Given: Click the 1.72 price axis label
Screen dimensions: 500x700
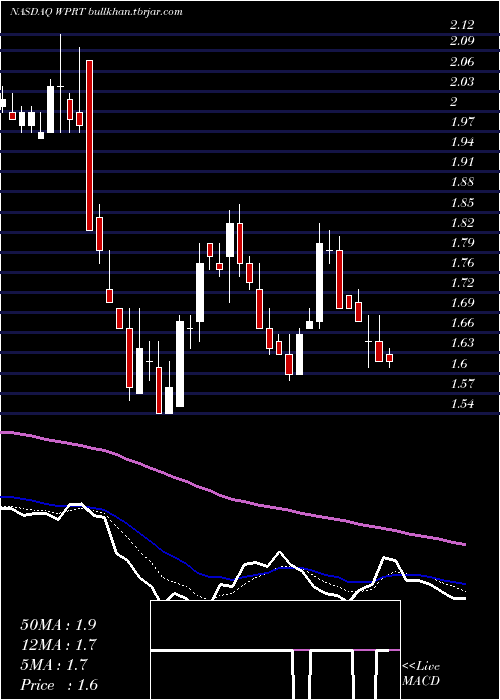Looking at the screenshot, I should [x=462, y=283].
